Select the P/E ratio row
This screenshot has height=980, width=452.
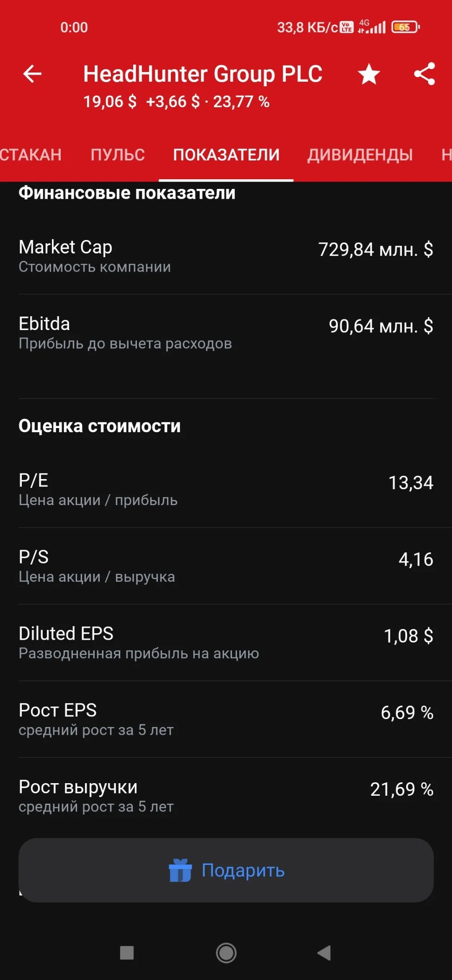coord(226,489)
